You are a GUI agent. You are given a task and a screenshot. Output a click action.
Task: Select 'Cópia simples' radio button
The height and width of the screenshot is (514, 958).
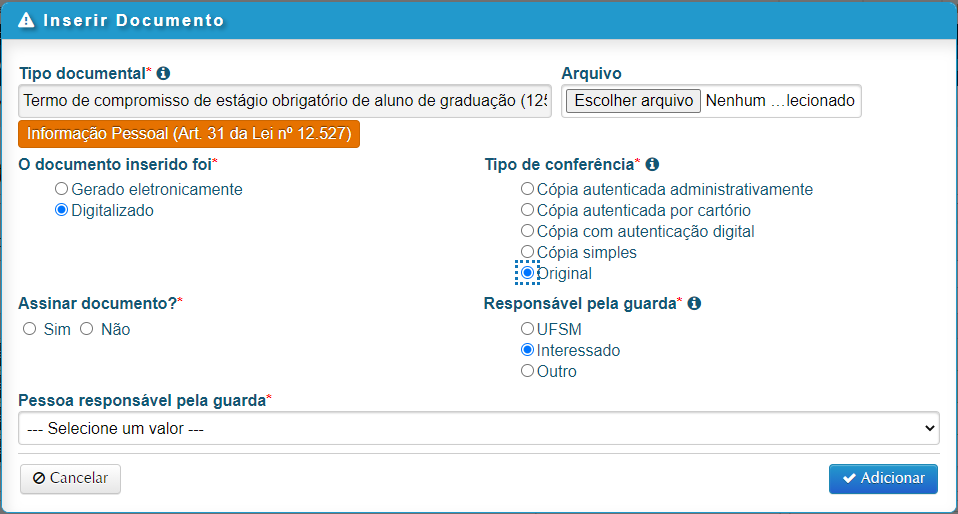coord(527,252)
